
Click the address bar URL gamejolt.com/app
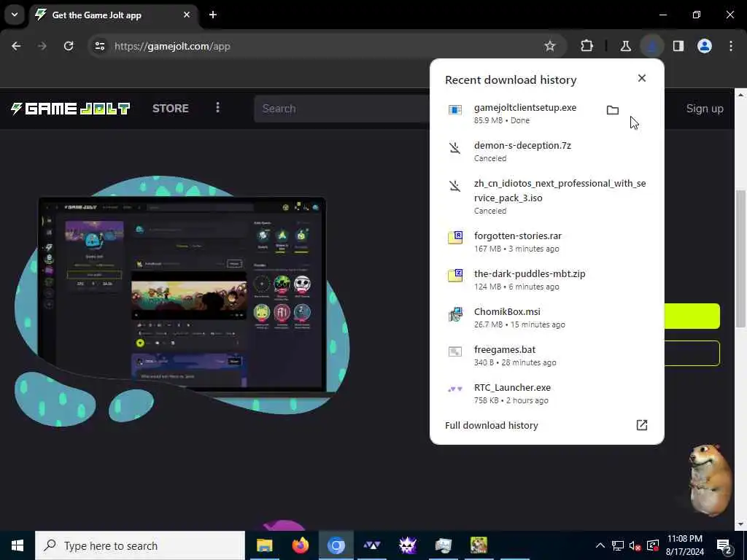(172, 46)
